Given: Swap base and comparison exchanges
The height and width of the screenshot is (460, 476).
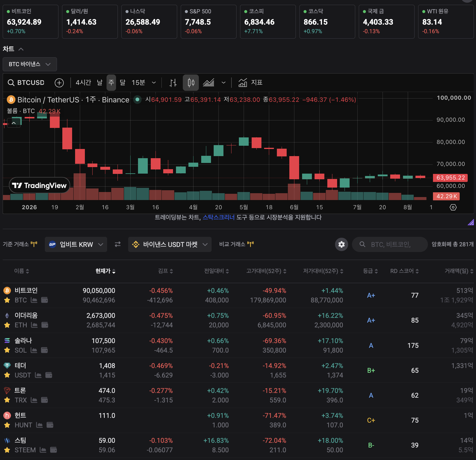Looking at the screenshot, I should 118,244.
